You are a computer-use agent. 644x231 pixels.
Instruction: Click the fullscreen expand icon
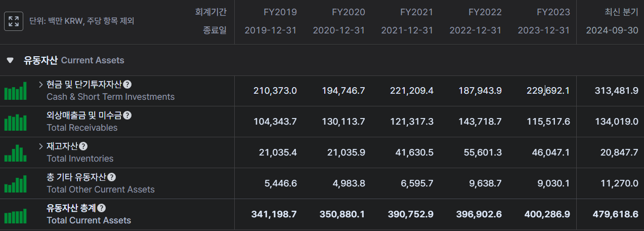coord(14,21)
